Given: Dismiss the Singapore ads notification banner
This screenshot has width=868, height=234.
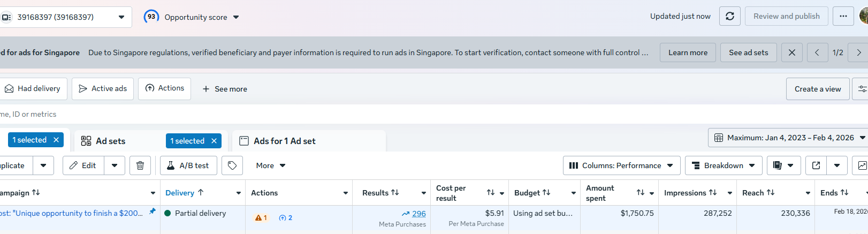Looking at the screenshot, I should point(792,52).
